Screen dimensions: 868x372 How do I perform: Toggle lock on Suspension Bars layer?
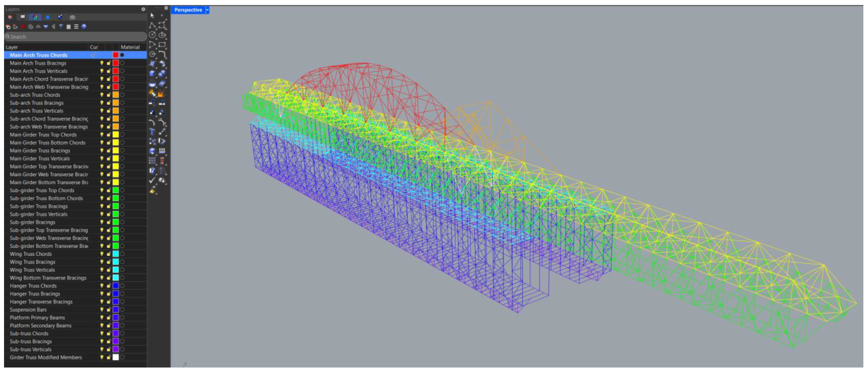(109, 310)
